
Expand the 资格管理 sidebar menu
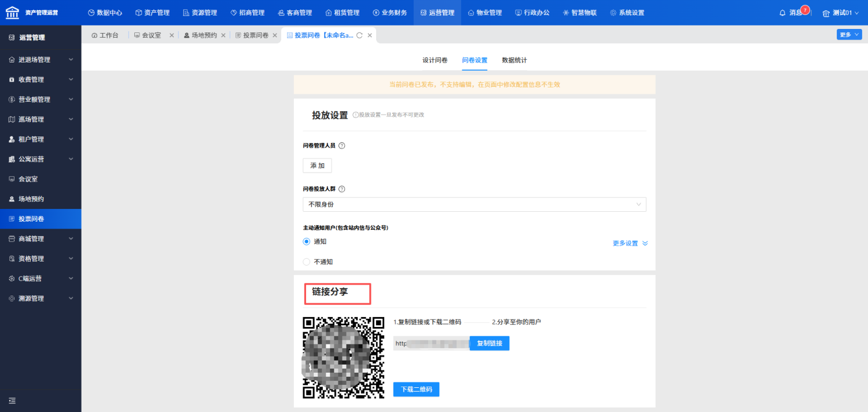(x=41, y=259)
